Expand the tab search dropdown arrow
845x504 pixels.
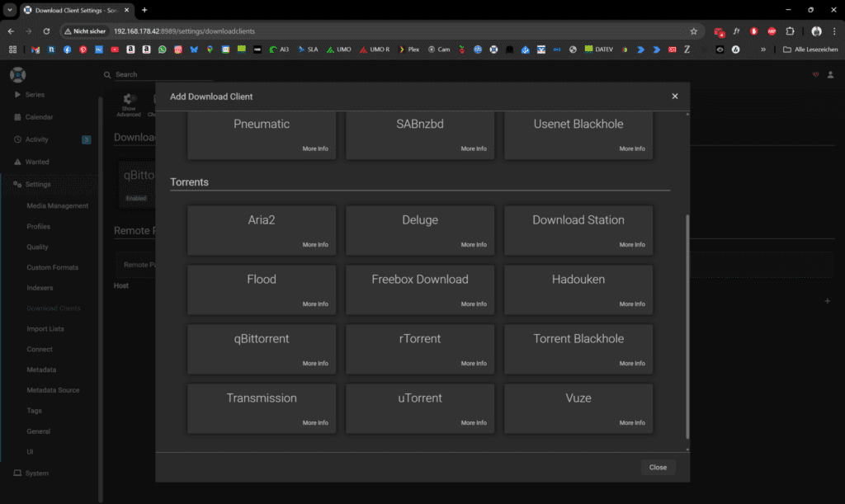click(10, 10)
